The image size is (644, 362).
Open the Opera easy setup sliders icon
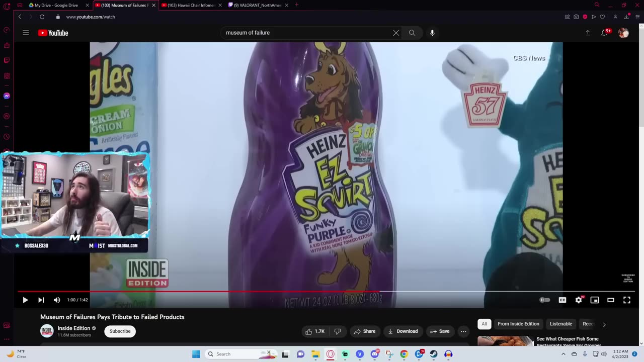(x=637, y=17)
